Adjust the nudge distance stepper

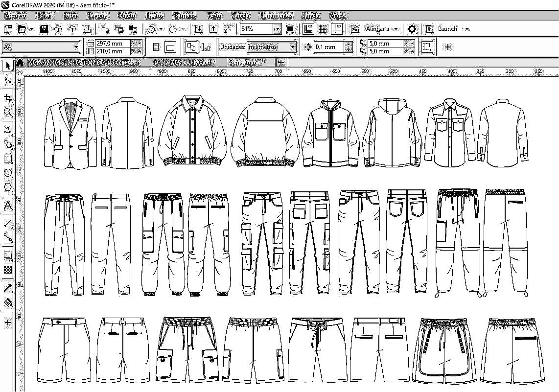[x=349, y=46]
